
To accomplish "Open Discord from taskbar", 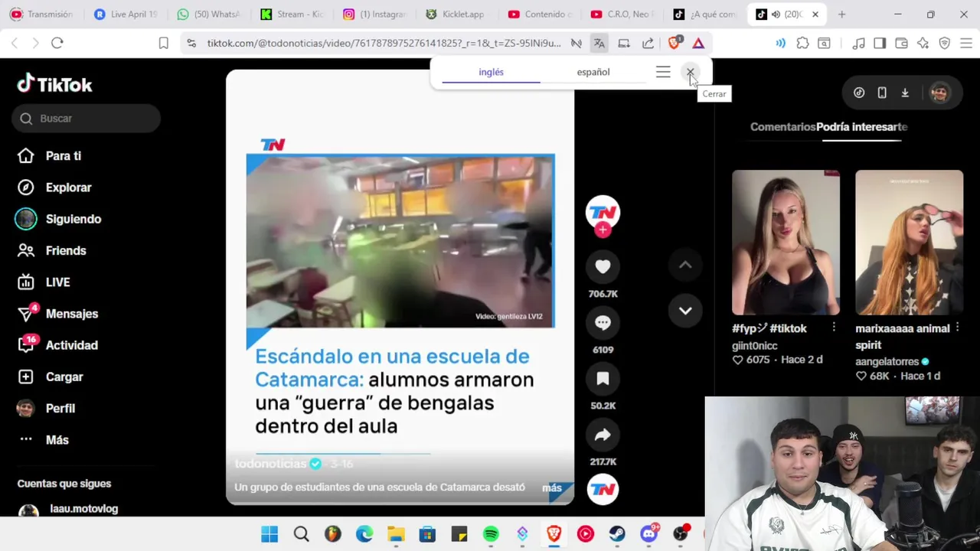I will click(648, 534).
